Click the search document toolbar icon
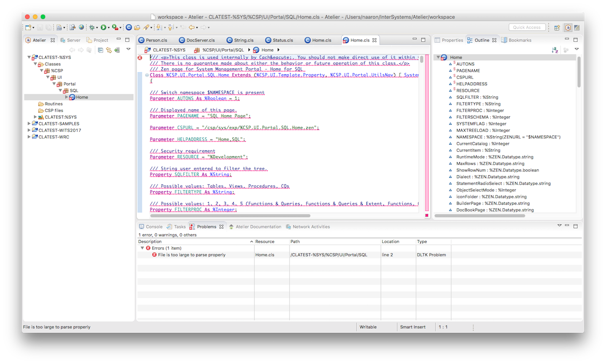 (x=72, y=27)
